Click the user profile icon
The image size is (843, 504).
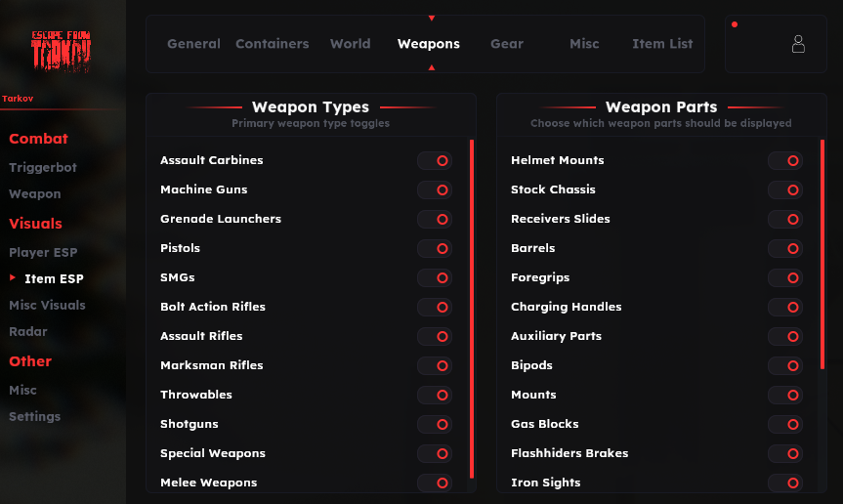798,44
